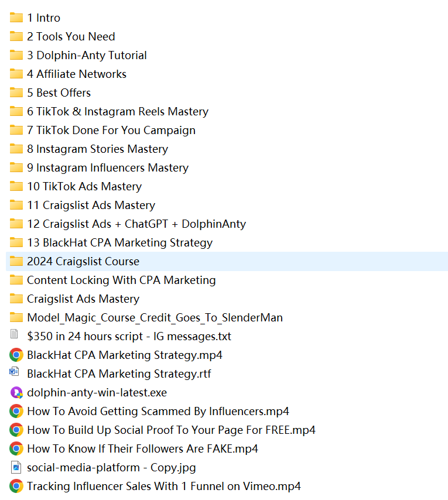Select '3 Dolphin-Anty Tutorial' folder name
The image size is (448, 500).
point(87,56)
